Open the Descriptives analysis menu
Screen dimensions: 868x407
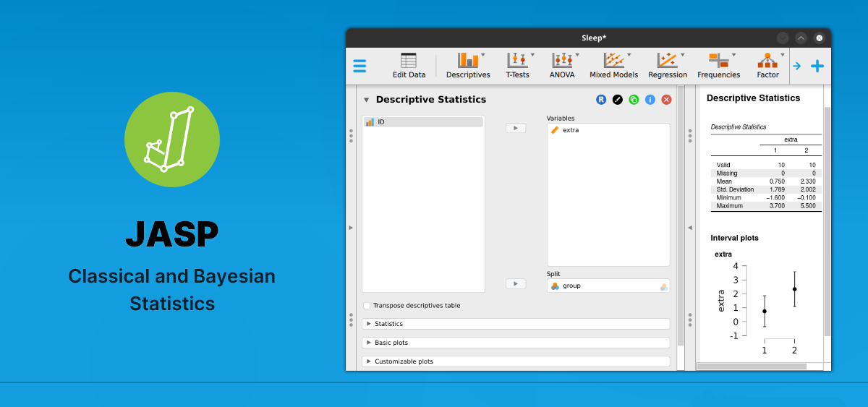point(468,65)
